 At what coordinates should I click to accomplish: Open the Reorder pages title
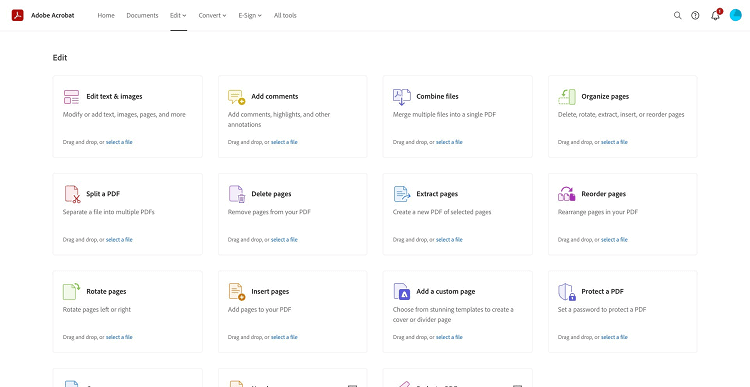pos(604,194)
